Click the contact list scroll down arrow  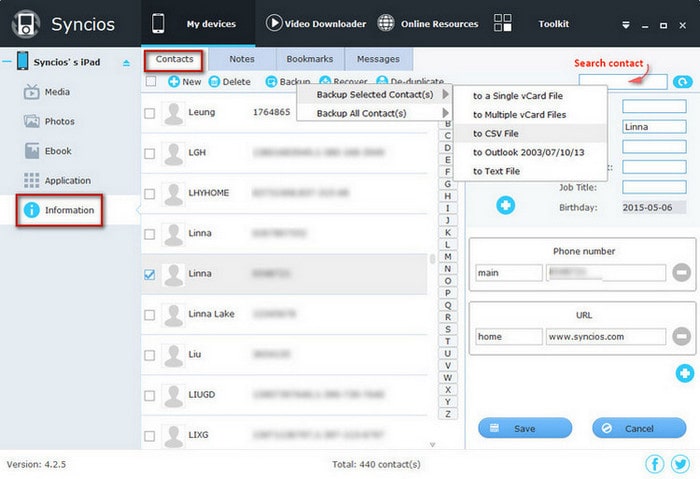pos(432,444)
